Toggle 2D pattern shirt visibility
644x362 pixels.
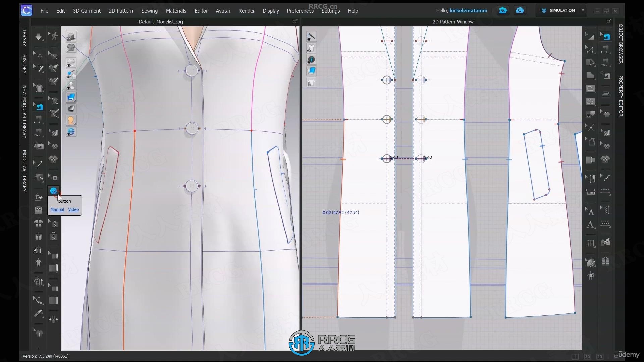311,48
